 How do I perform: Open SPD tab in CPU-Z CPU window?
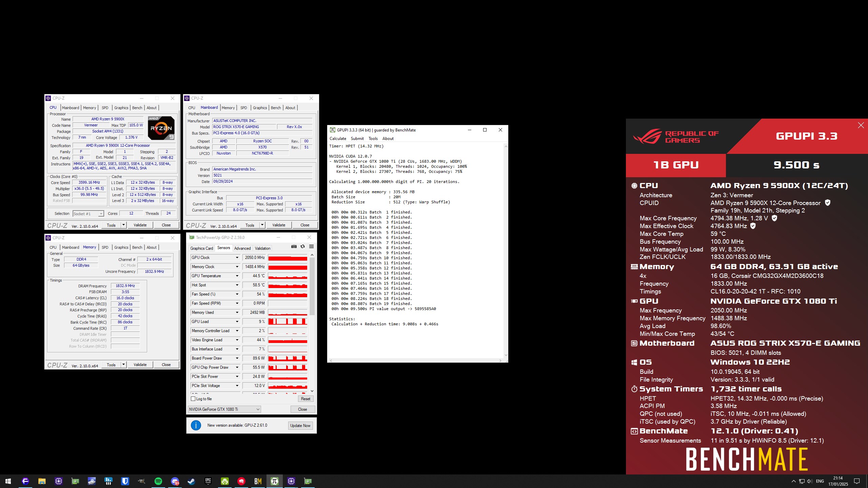[x=105, y=108]
